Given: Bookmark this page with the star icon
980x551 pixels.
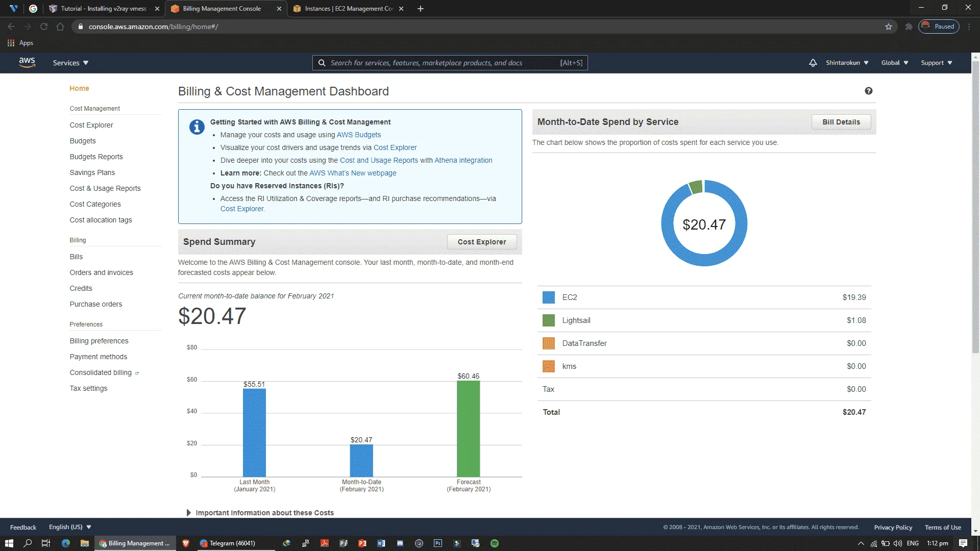Looking at the screenshot, I should pos(889,27).
